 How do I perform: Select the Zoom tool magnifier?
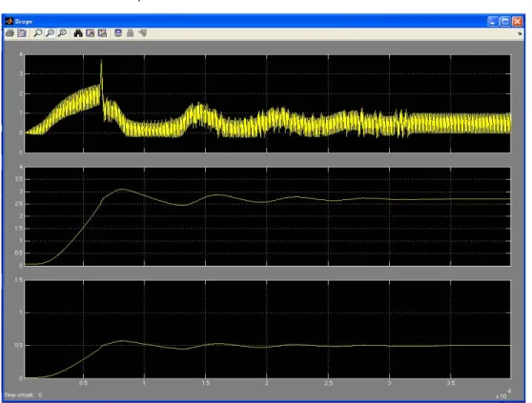38,33
